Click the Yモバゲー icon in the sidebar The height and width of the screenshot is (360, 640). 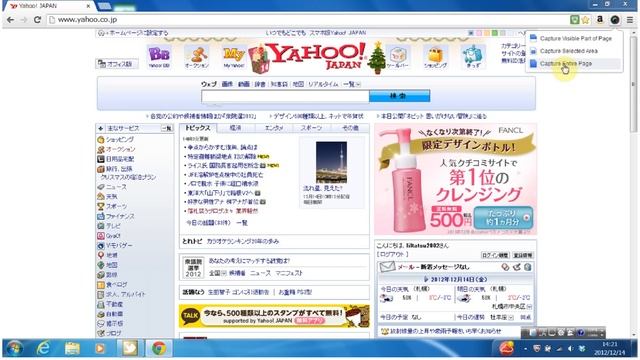(101, 246)
